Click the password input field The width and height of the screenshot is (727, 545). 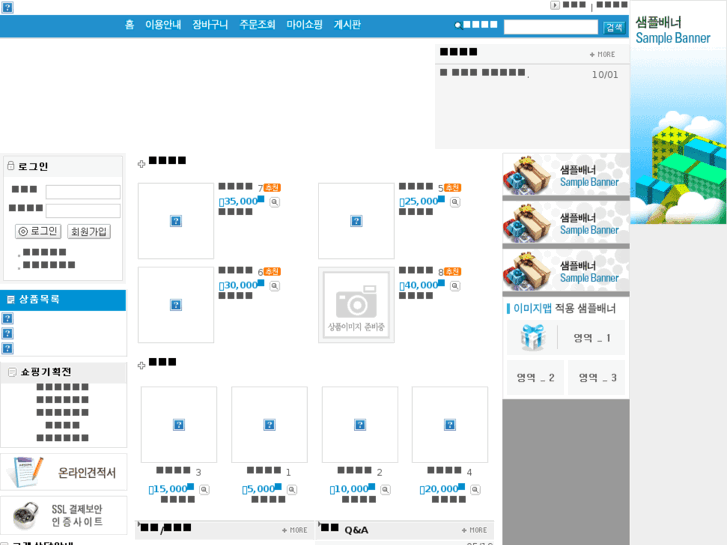83,211
